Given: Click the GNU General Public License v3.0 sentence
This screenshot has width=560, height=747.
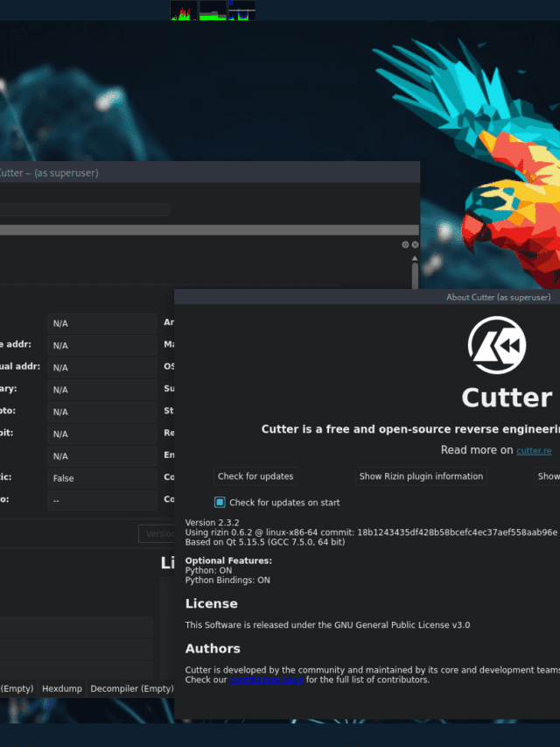Looking at the screenshot, I should point(327,624).
